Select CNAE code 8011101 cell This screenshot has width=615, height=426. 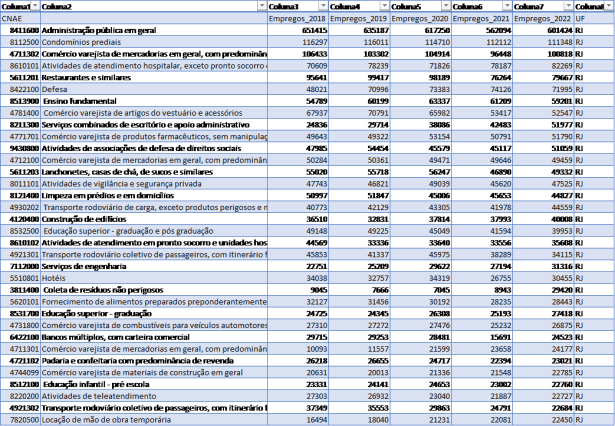(x=20, y=184)
